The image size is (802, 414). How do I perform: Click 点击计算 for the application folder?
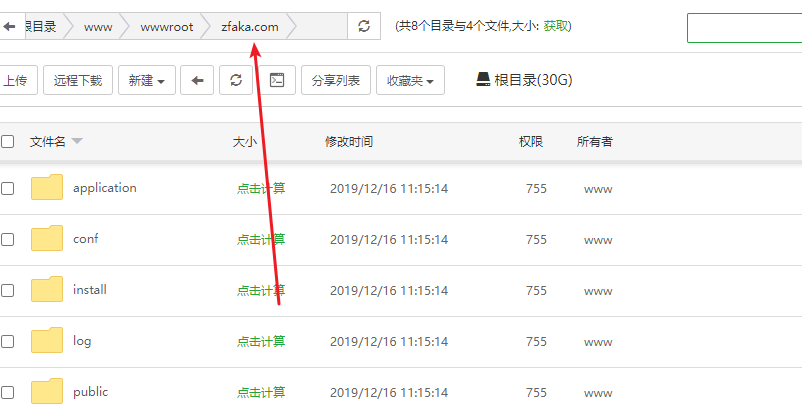coord(261,189)
